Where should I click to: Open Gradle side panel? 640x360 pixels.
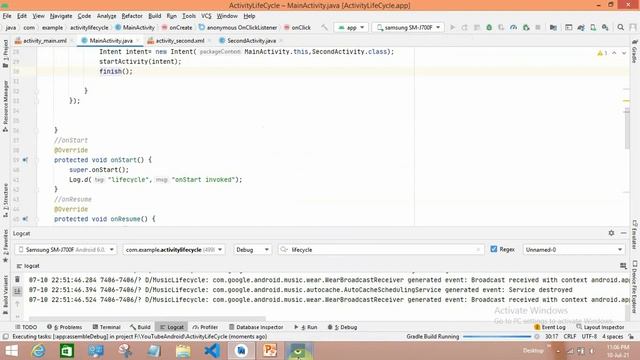coord(634,52)
